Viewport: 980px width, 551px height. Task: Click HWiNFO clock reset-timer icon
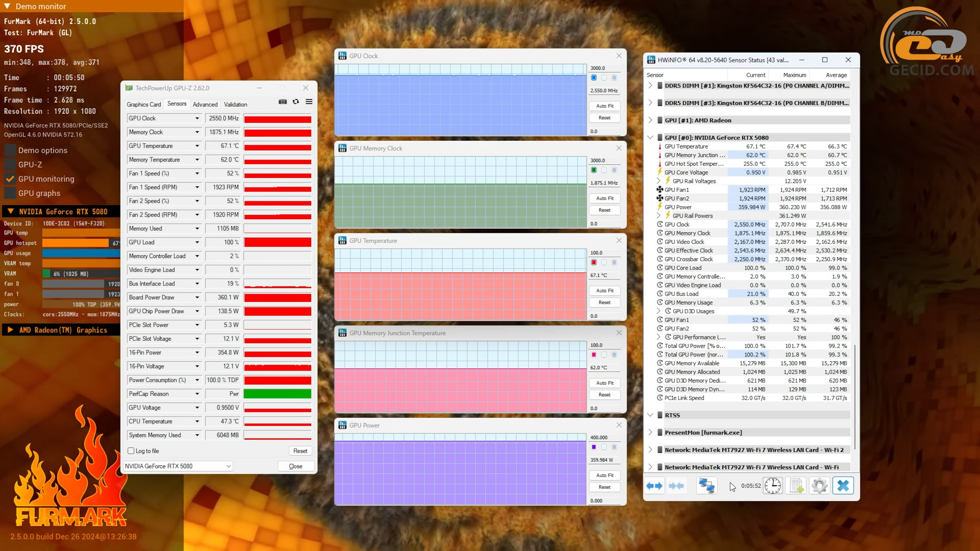coord(772,486)
